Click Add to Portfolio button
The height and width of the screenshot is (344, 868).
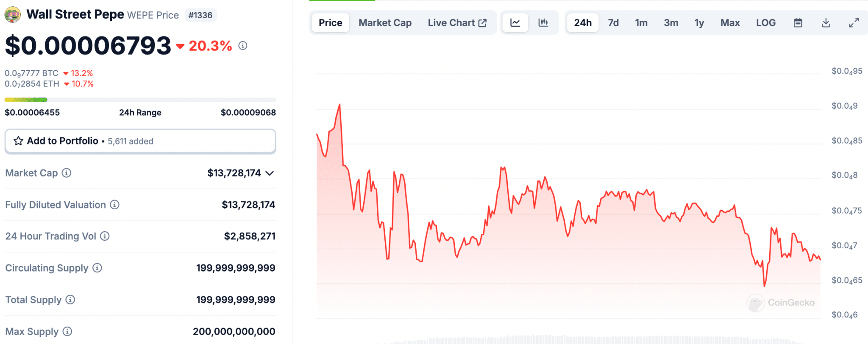[140, 141]
